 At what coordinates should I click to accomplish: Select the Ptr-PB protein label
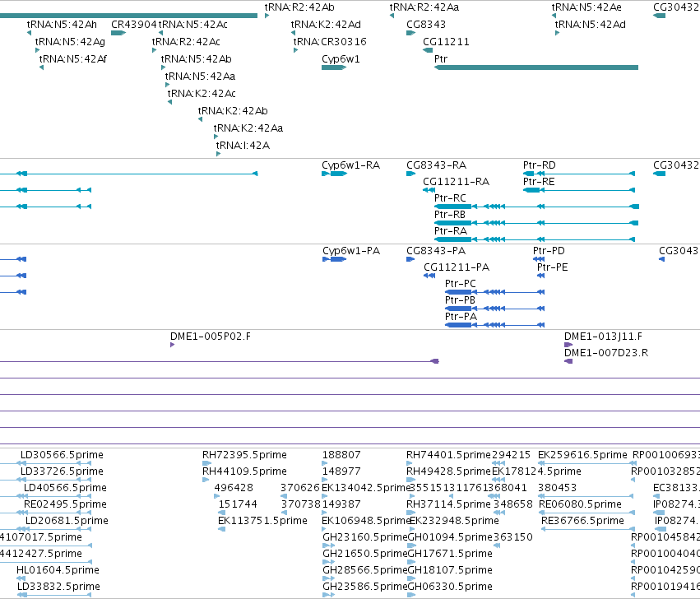pos(460,300)
